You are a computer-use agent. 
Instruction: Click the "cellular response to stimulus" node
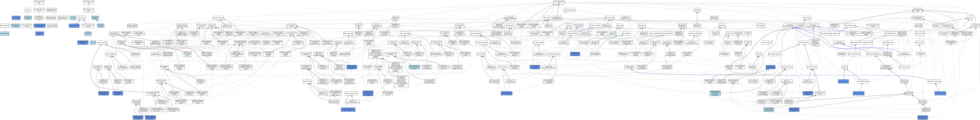(x=579, y=26)
